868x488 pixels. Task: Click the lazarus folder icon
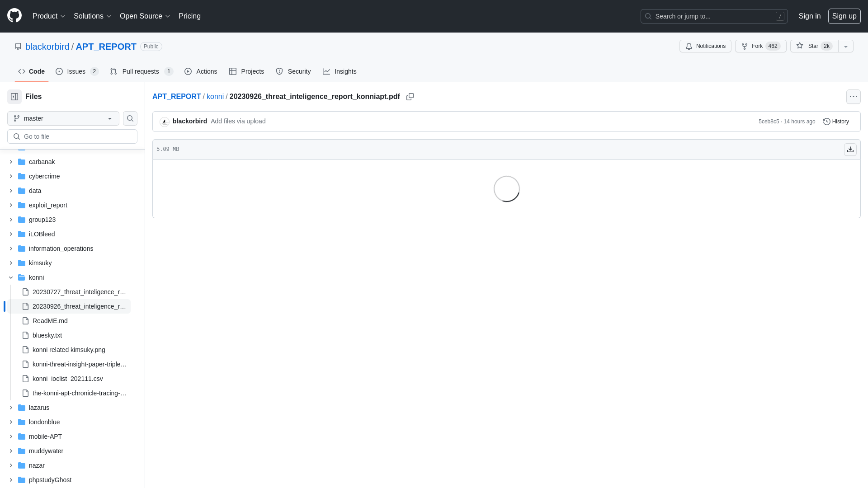(x=22, y=408)
